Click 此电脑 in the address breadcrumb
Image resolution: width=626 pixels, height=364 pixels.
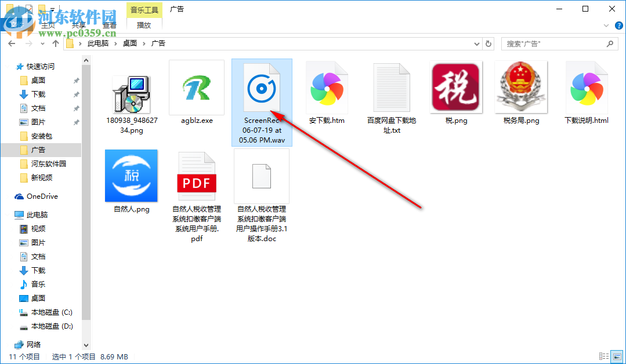point(98,43)
